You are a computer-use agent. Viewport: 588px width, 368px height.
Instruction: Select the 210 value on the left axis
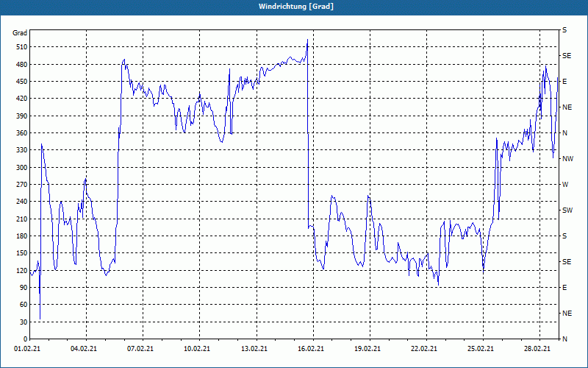(21, 219)
